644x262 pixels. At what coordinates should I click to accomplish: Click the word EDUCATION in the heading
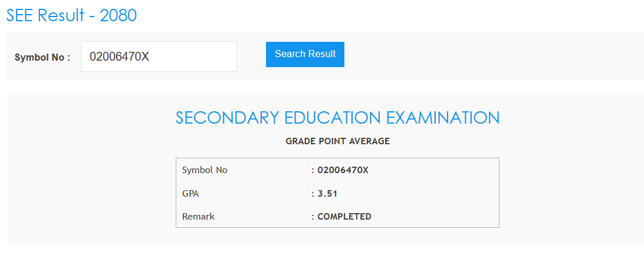coord(330,117)
